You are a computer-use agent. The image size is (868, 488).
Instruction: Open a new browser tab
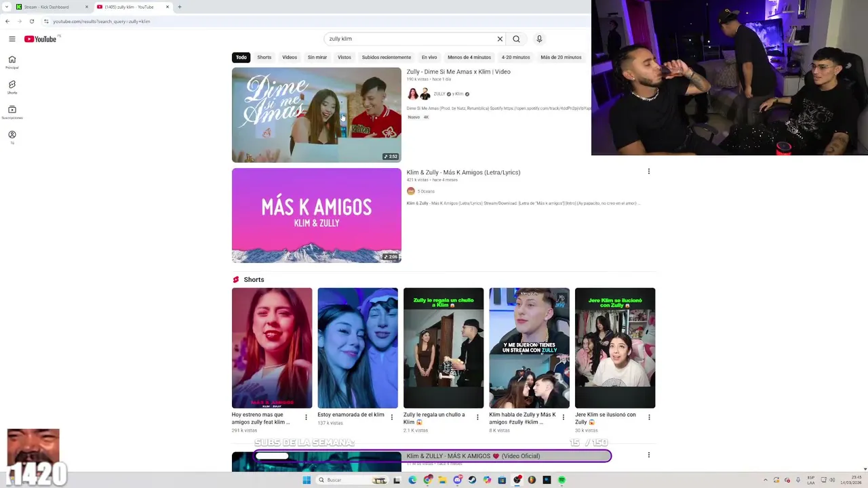coord(180,7)
